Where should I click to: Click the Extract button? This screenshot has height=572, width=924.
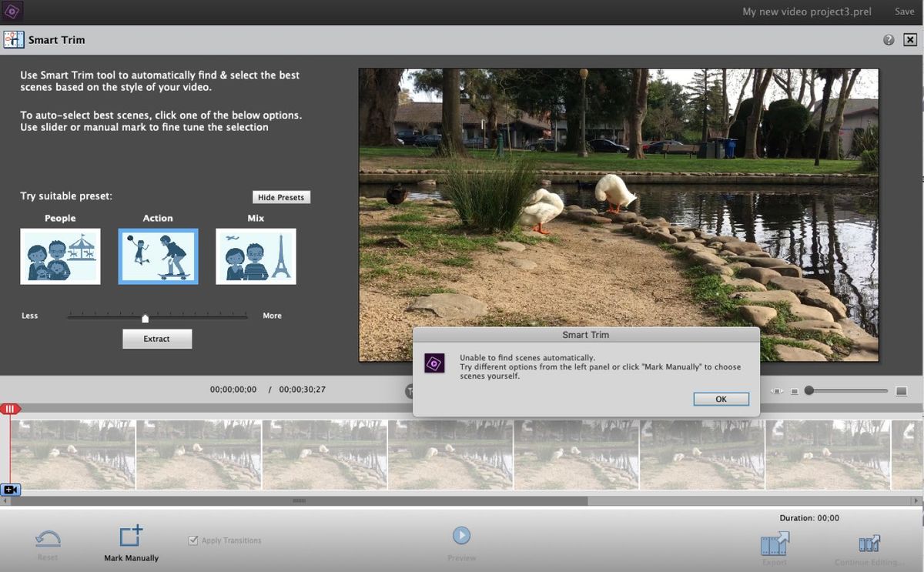157,339
